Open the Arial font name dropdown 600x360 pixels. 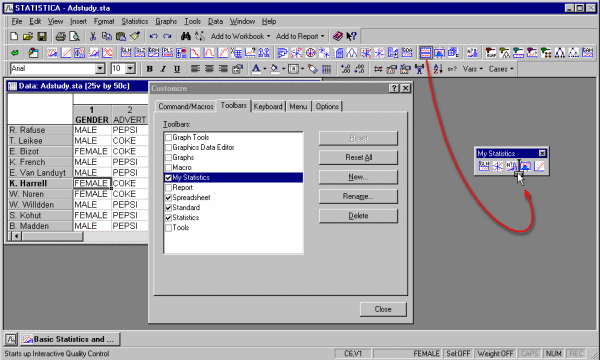click(x=100, y=69)
